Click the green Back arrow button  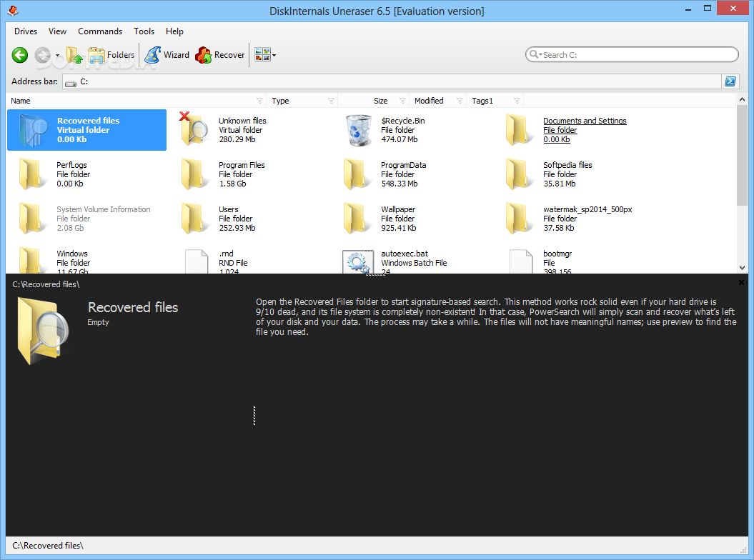tap(20, 55)
